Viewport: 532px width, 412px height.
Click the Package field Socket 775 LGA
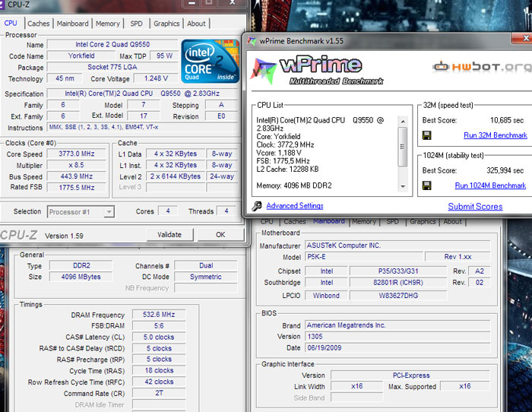[112, 67]
